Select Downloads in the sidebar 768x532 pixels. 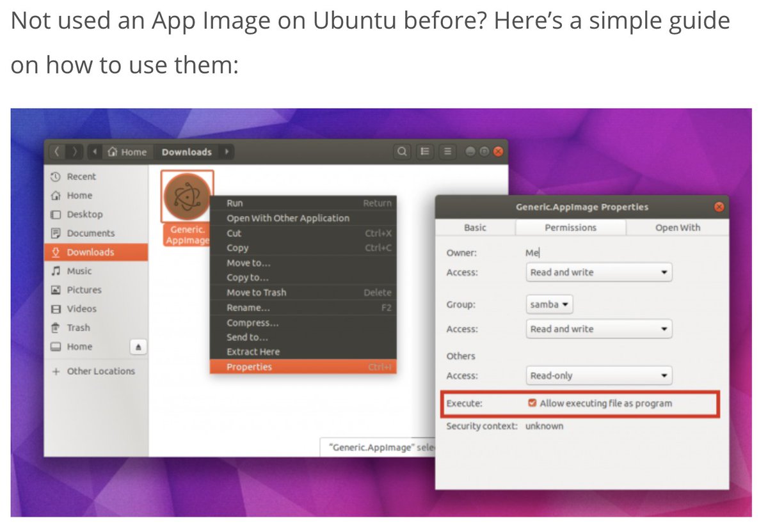click(96, 252)
